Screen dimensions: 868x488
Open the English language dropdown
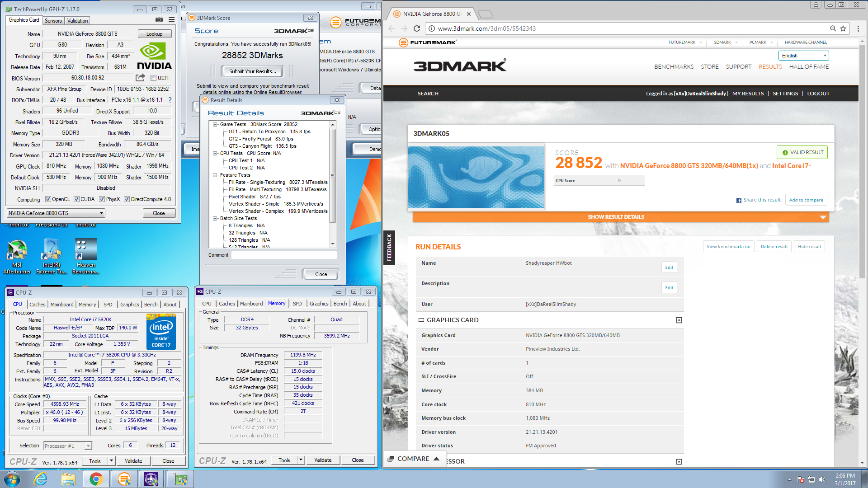[x=803, y=56]
